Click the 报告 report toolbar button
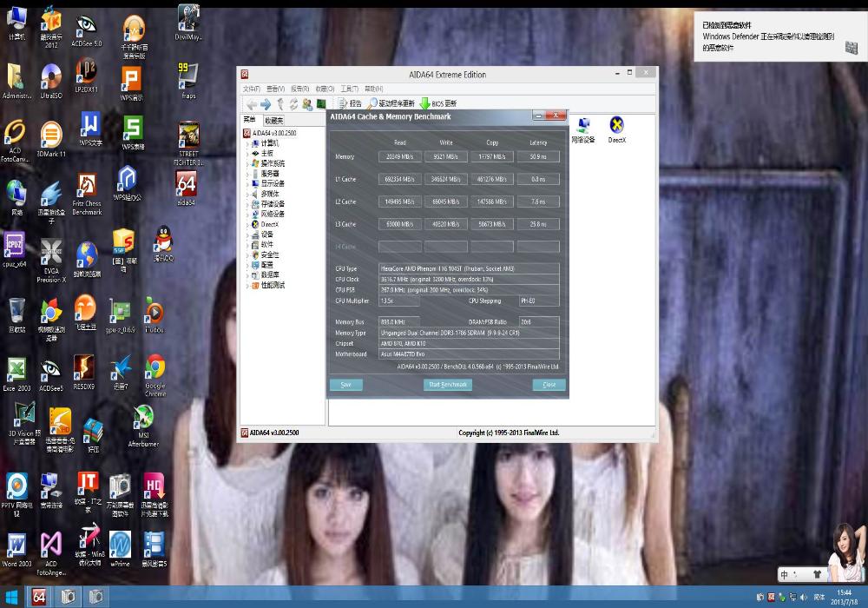The width and height of the screenshot is (868, 608). [x=350, y=103]
